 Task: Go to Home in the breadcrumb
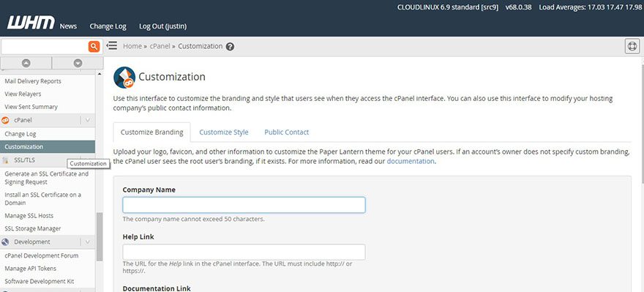pos(132,46)
